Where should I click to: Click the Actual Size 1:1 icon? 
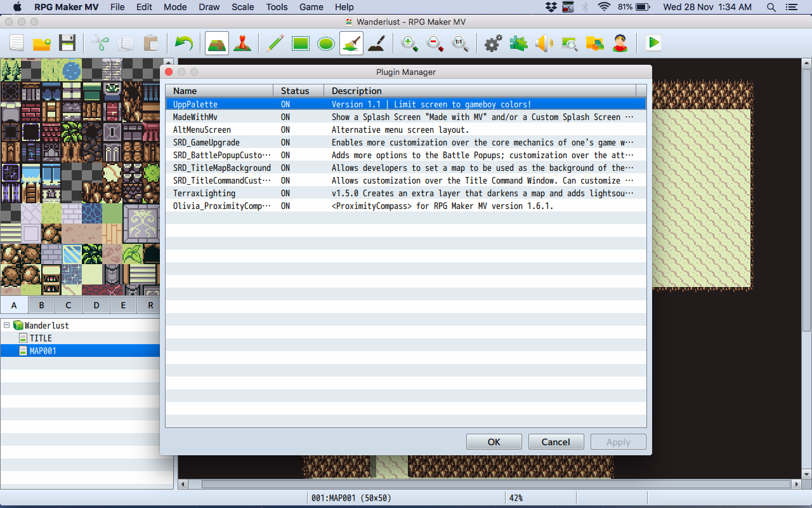click(x=461, y=43)
